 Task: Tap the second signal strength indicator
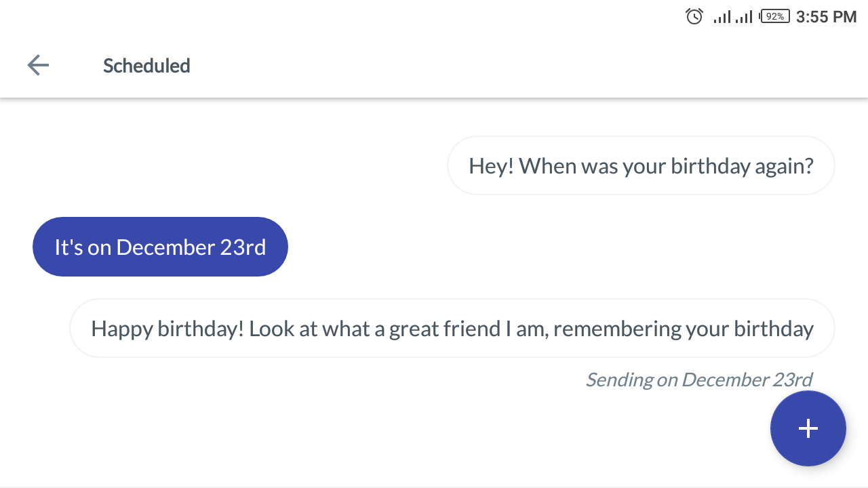(x=744, y=17)
